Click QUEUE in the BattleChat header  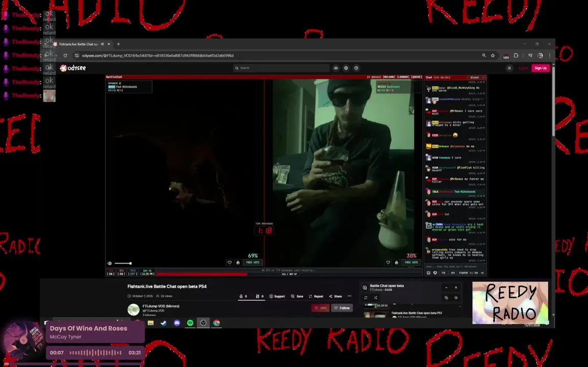tap(416, 77)
